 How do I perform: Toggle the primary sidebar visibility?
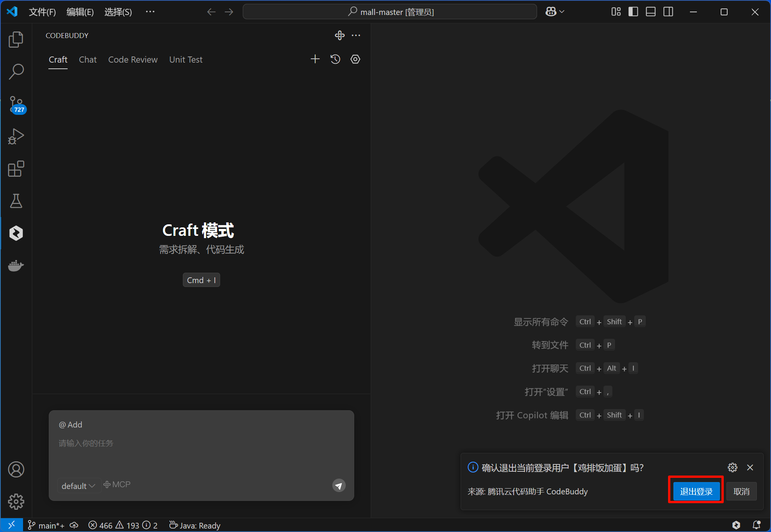click(x=632, y=12)
